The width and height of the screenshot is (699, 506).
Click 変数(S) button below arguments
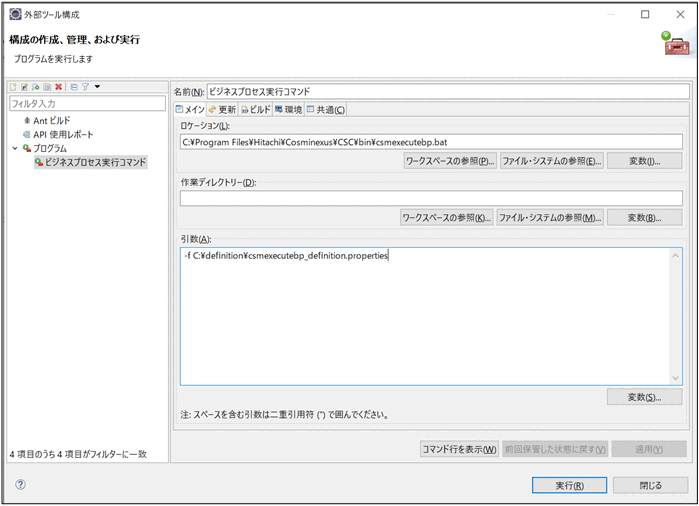[x=645, y=397]
